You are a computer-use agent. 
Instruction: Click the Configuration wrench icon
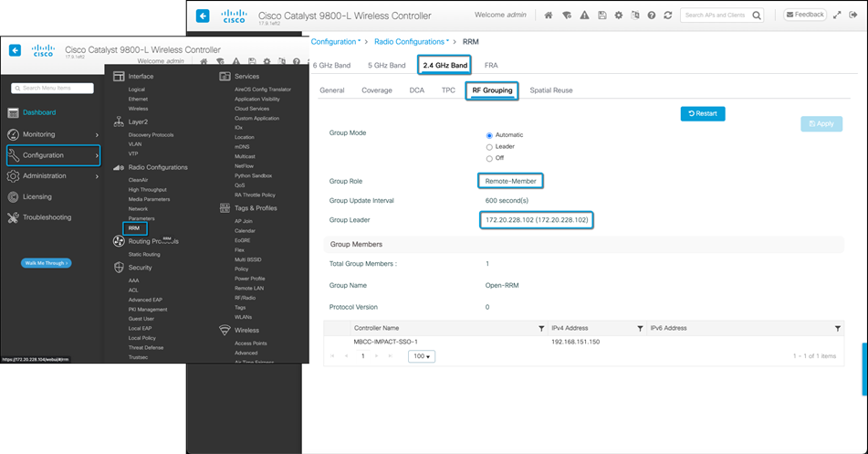click(x=14, y=155)
